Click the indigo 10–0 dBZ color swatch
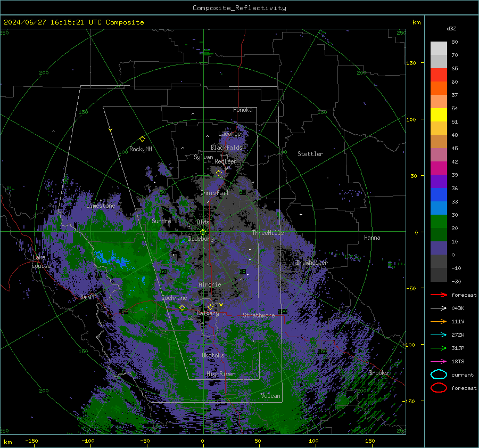 tap(439, 248)
